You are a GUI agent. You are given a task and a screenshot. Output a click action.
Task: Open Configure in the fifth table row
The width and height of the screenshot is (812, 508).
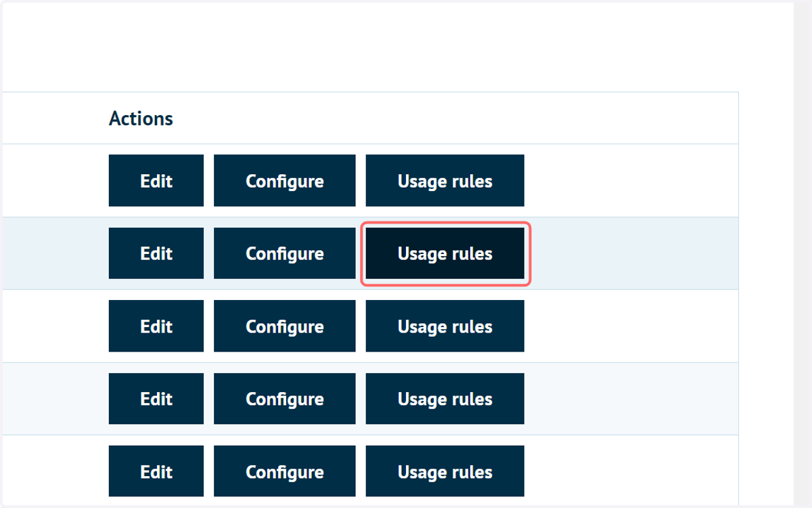(285, 471)
